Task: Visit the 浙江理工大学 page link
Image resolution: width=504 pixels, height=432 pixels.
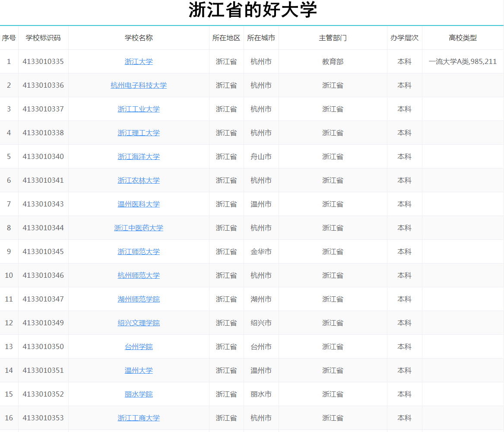Action: point(138,133)
